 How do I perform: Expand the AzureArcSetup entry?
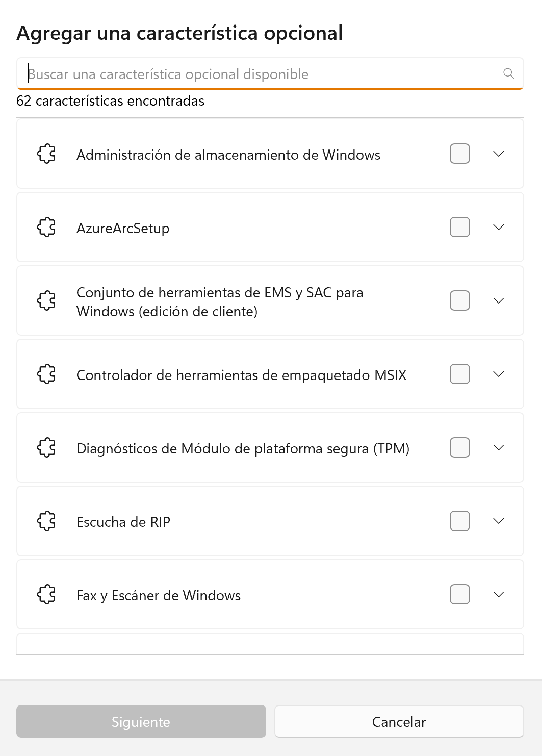499,228
